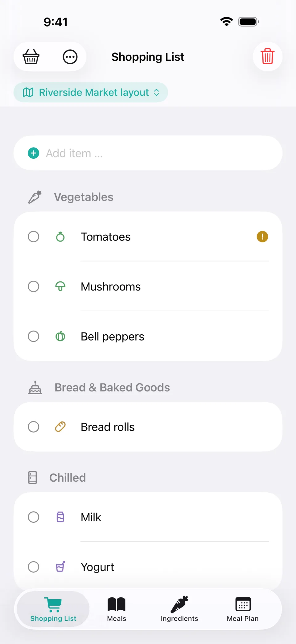Screen dimensions: 296x644
Task: Check off Milk item
Action: click(33, 517)
